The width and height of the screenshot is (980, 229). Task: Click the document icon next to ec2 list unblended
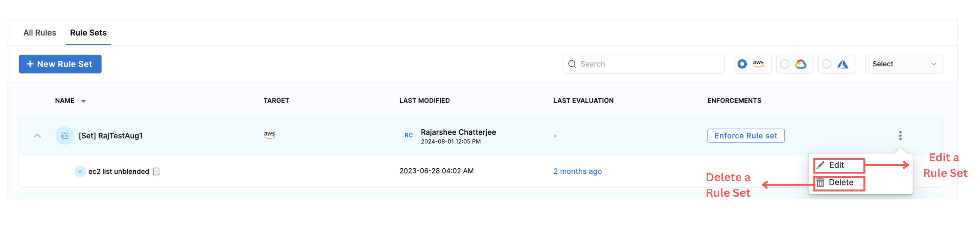157,171
